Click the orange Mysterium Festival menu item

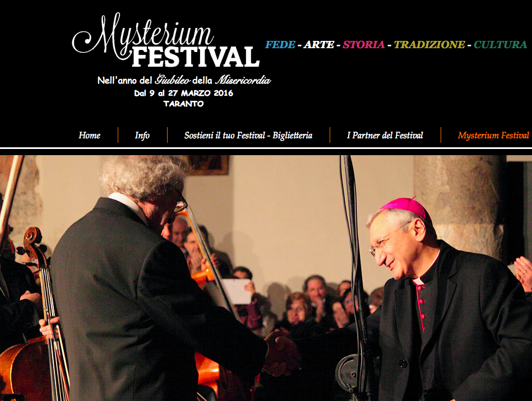[x=493, y=135]
